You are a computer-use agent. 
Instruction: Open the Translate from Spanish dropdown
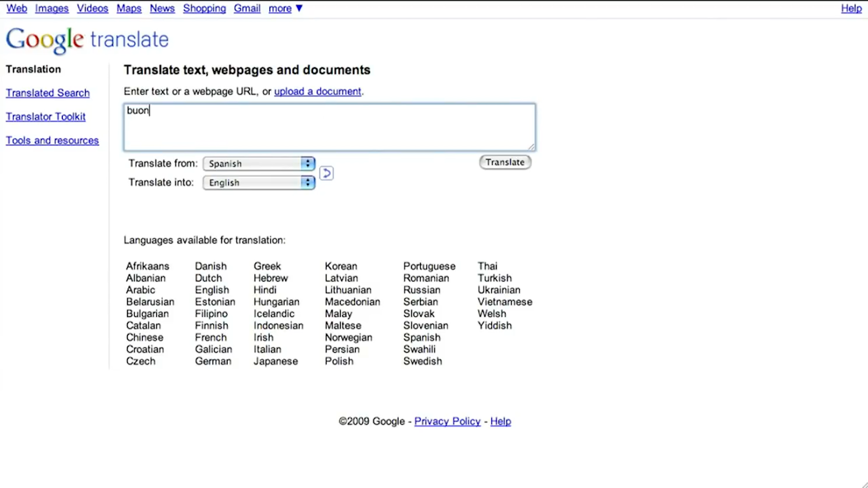pos(259,164)
